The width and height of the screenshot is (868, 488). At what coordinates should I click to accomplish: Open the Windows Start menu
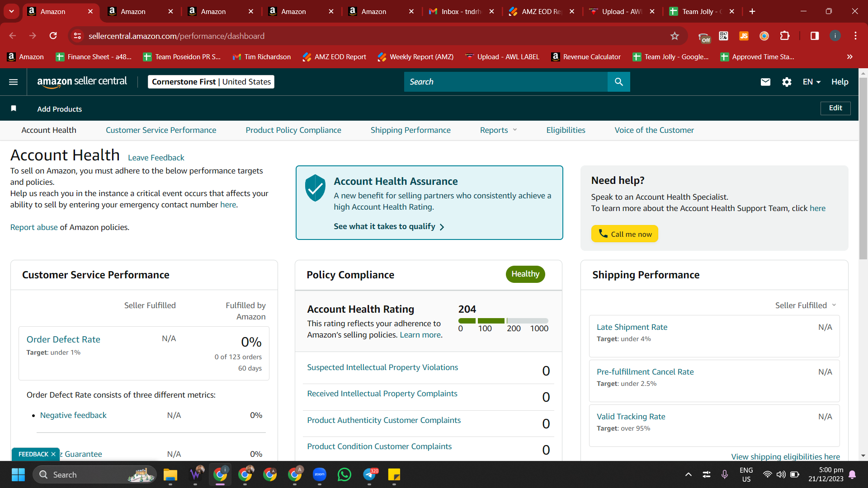(x=18, y=474)
